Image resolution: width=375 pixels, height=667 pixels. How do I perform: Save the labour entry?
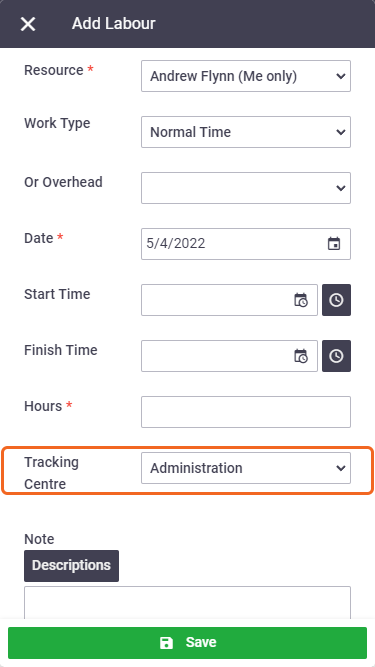click(188, 643)
